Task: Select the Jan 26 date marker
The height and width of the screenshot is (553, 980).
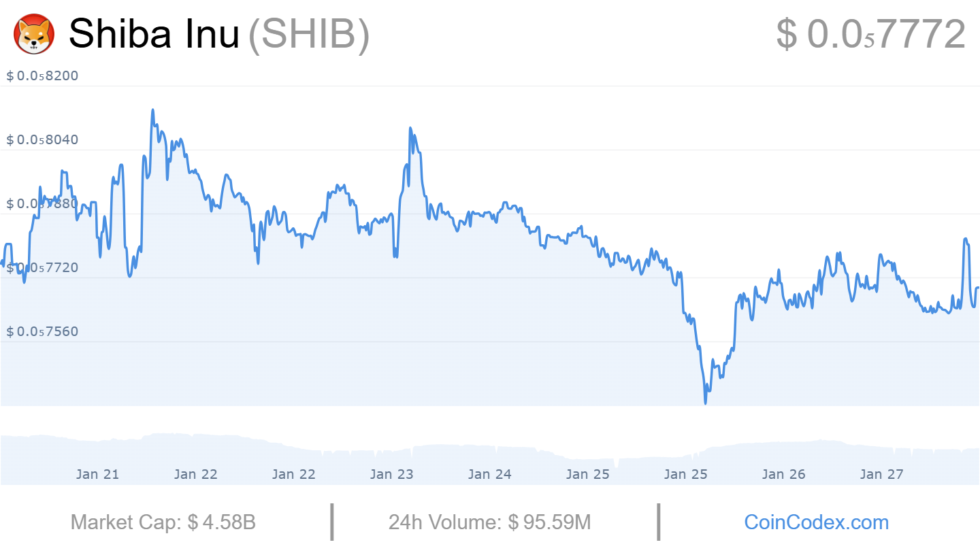Action: [x=783, y=474]
